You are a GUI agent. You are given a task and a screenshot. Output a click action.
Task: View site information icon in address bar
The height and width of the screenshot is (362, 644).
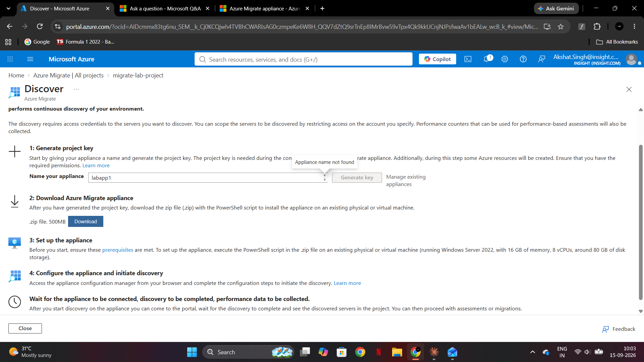[x=58, y=26]
